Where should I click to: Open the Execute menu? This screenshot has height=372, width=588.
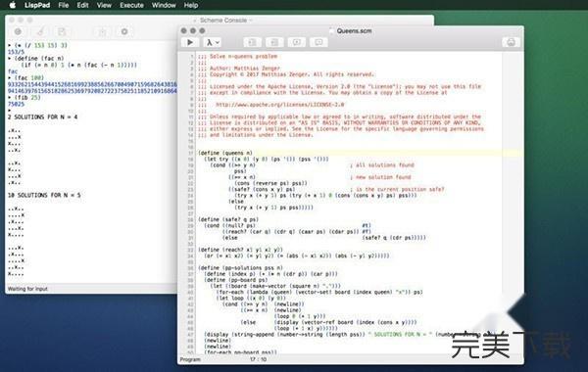[x=131, y=5]
